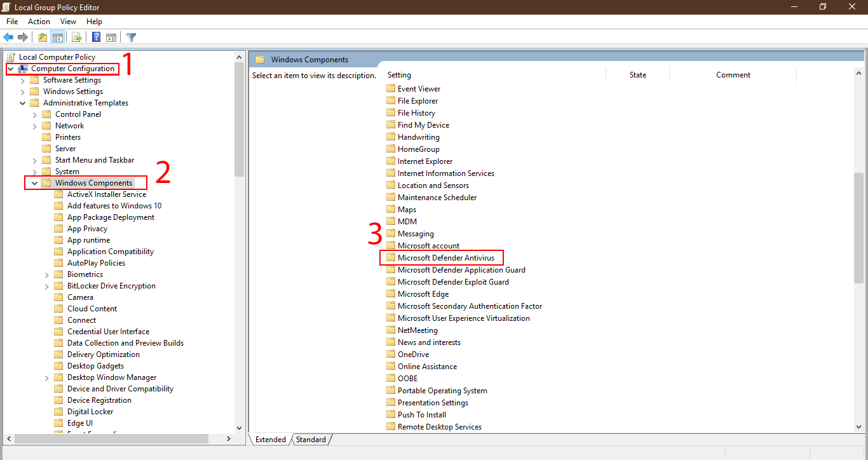Open the View menu

click(68, 22)
